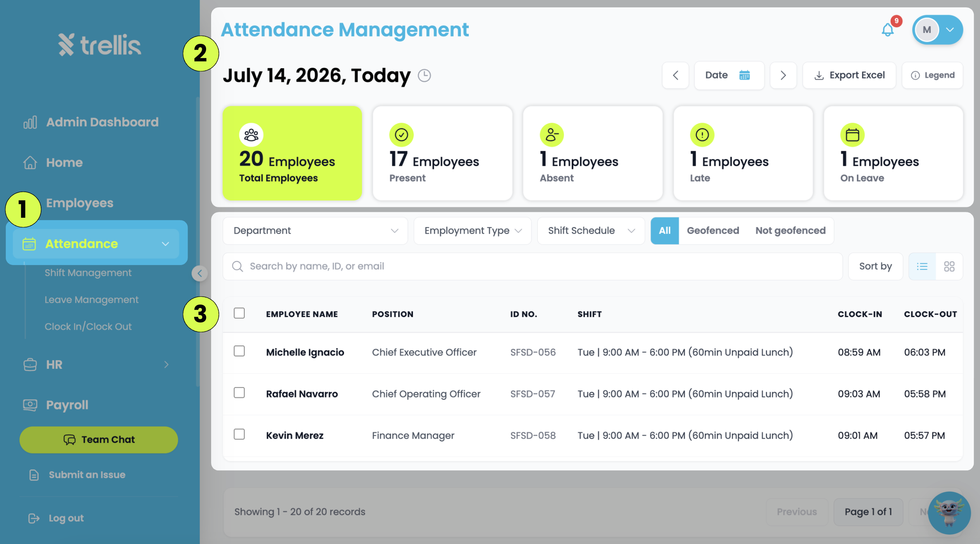Screen dimensions: 980x544
Task: Open the axolotl assistant chat bubble
Action: coord(949,513)
